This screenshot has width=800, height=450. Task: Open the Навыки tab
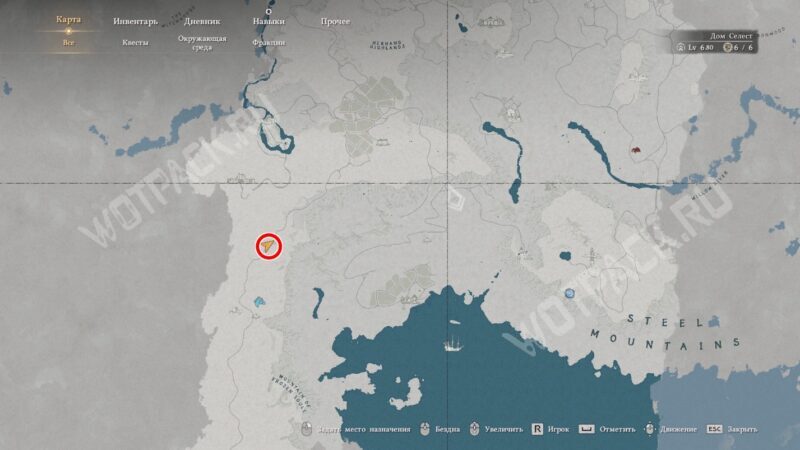(268, 21)
